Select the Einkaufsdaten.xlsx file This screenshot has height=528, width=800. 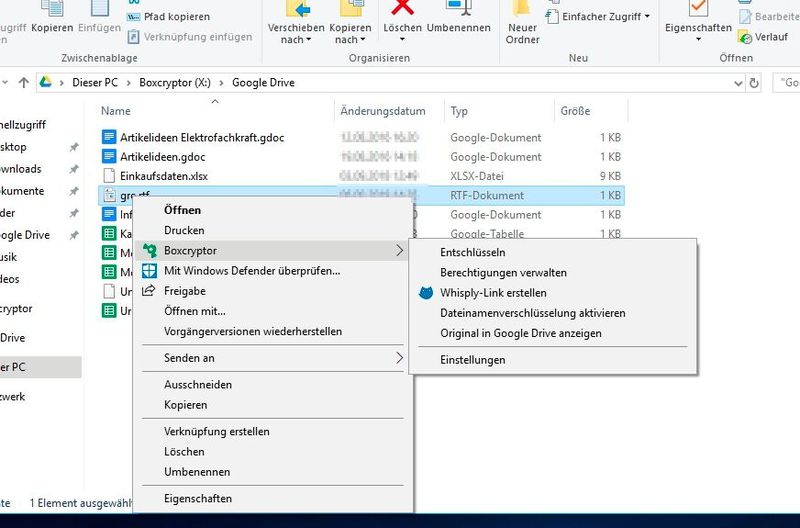(164, 176)
